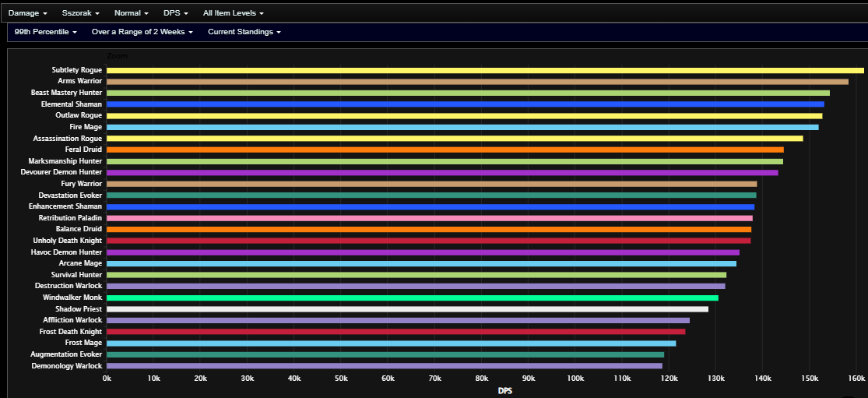868x398 pixels.
Task: Open the Damage metric dropdown
Action: pos(28,12)
